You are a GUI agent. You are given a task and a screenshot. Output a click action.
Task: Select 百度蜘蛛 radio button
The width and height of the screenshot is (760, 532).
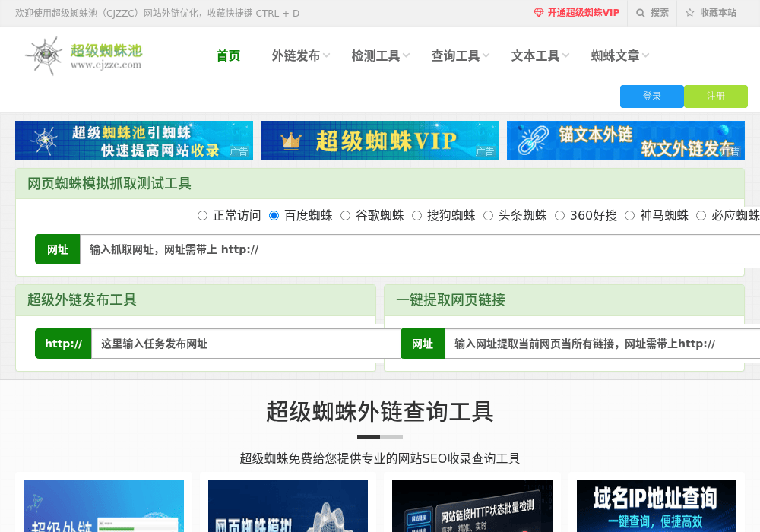coord(274,216)
